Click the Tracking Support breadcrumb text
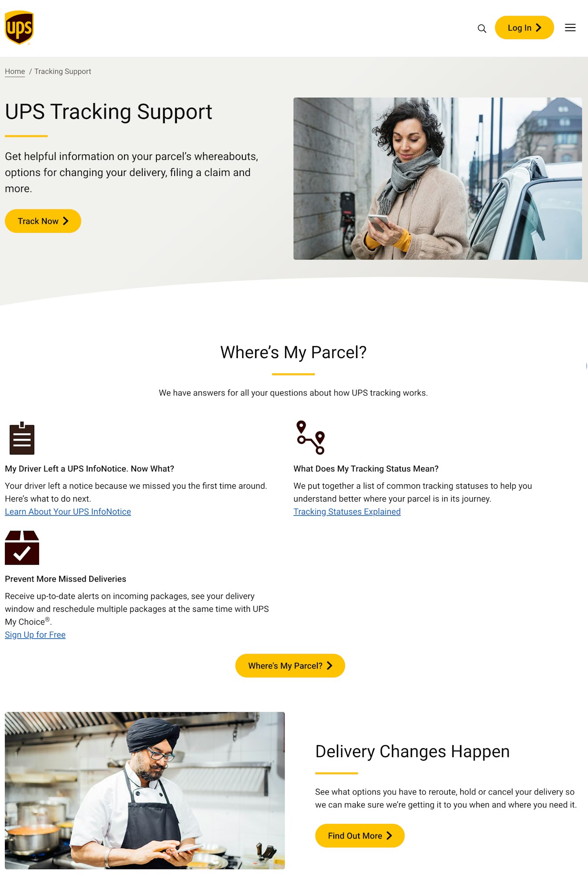Image resolution: width=588 pixels, height=890 pixels. point(63,72)
